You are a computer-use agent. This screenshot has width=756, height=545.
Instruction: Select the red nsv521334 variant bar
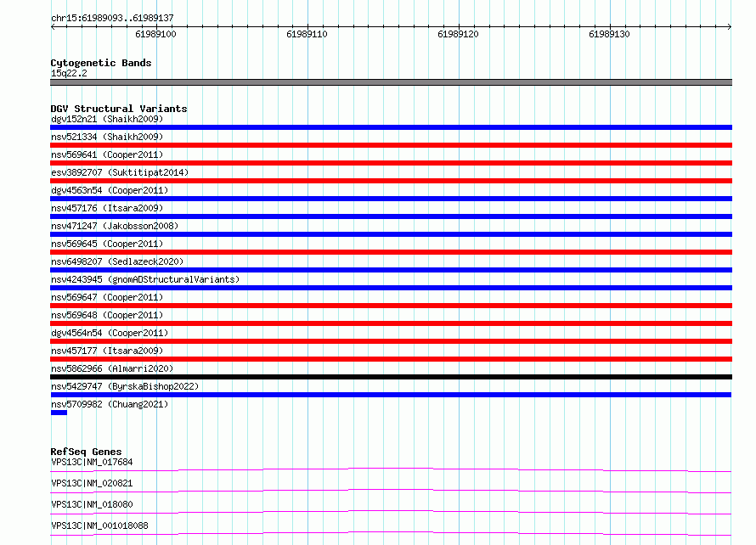tap(391, 145)
